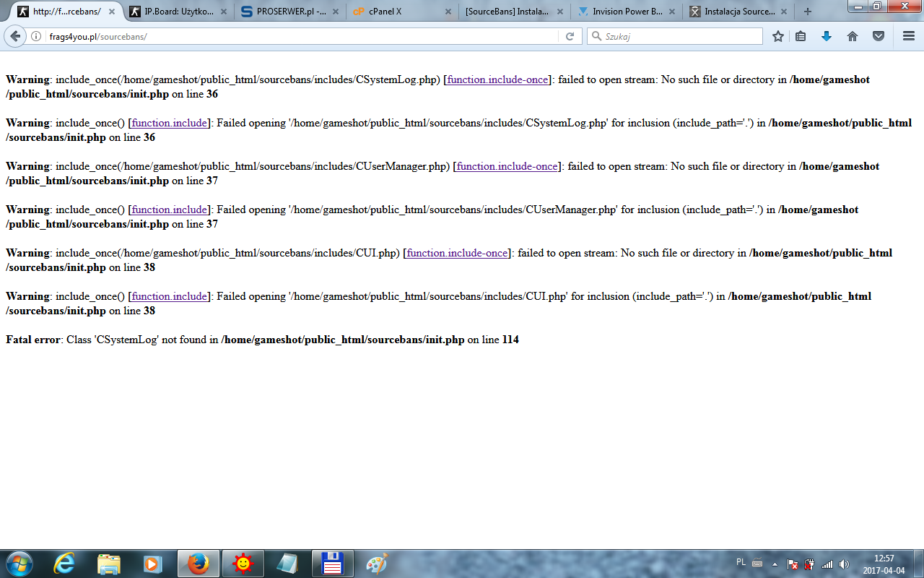Screen dimensions: 924x578
Task: Reload the page with the refresh icon
Action: pos(570,36)
